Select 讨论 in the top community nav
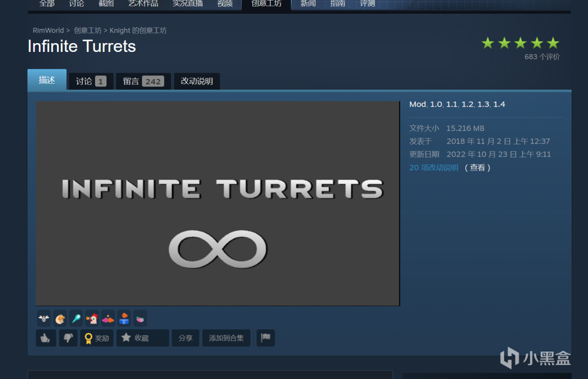 click(x=76, y=4)
